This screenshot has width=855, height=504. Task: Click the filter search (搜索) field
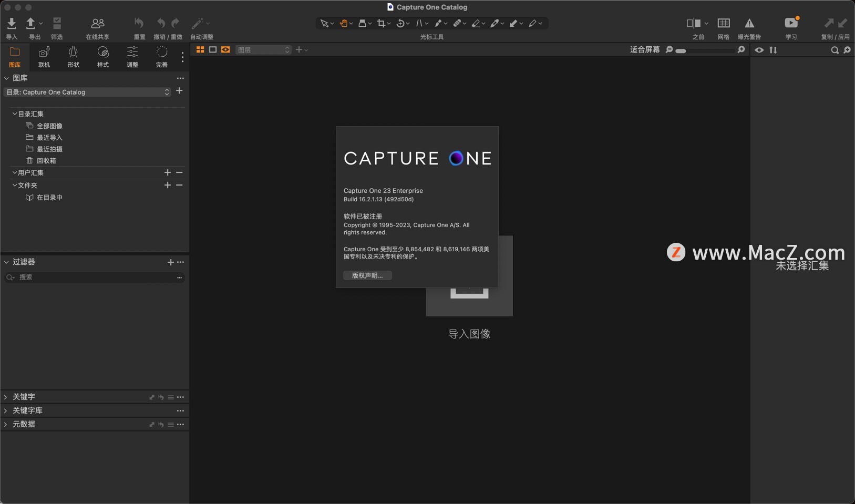(x=95, y=277)
